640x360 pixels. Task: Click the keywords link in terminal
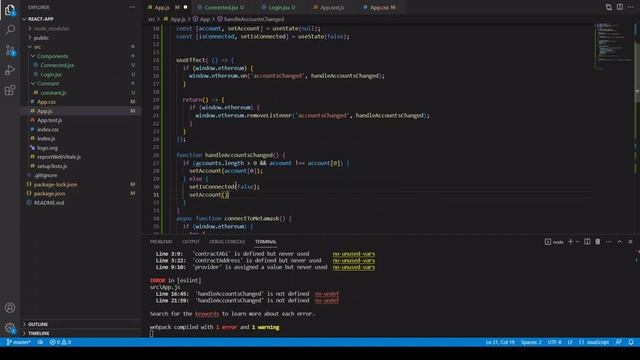(x=207, y=313)
